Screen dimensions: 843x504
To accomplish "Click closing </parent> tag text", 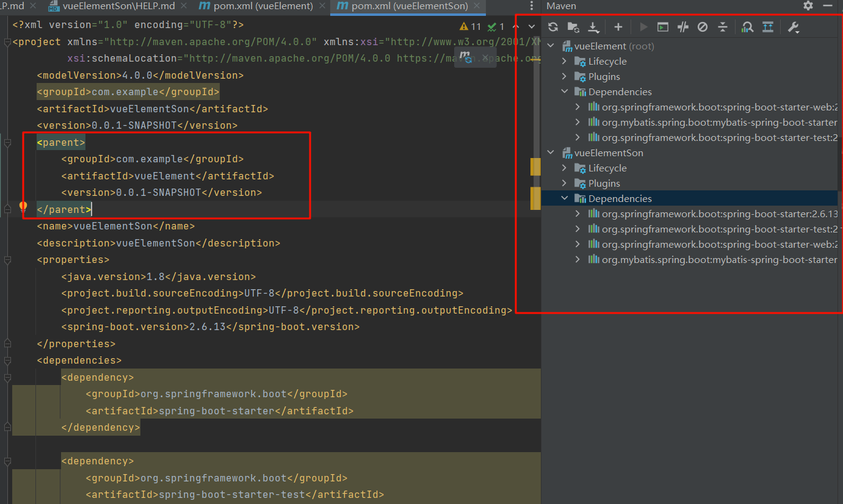I will (64, 209).
